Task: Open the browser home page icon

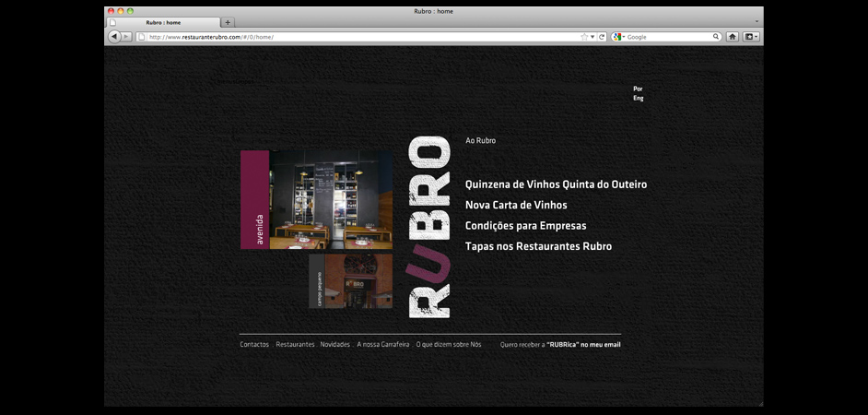Action: pyautogui.click(x=732, y=37)
